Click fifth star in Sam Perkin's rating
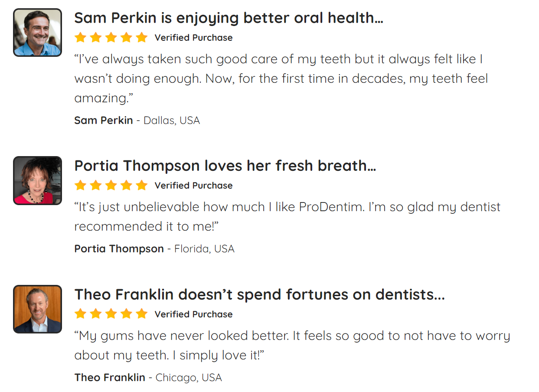The image size is (539, 392). click(x=142, y=37)
